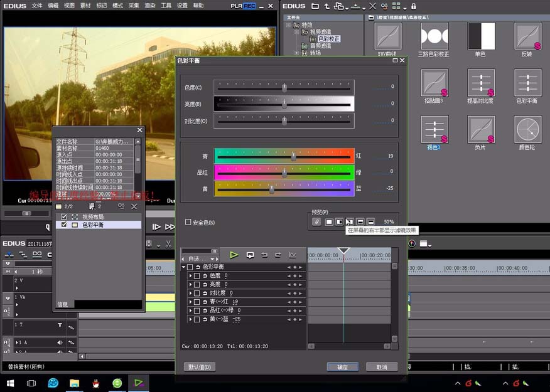Click the up-one-level arrow in effects toolbar
550x392 pixels.
click(x=326, y=6)
